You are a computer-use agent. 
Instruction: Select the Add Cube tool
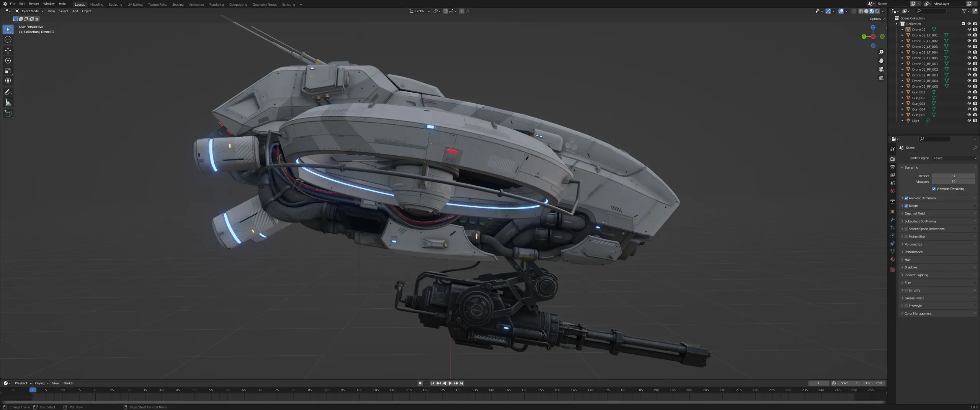[8, 113]
